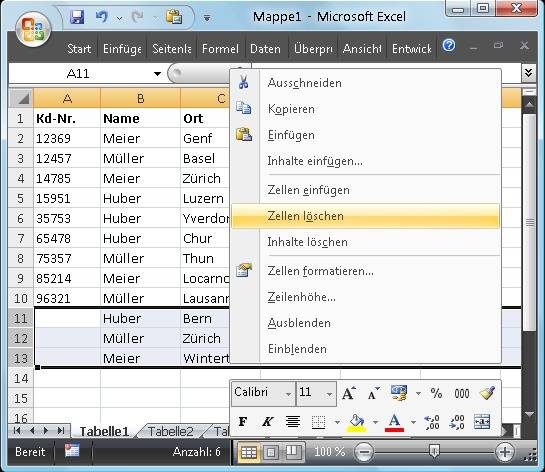The height and width of the screenshot is (472, 545).
Task: Open the Daten ribbon tab
Action: click(265, 49)
